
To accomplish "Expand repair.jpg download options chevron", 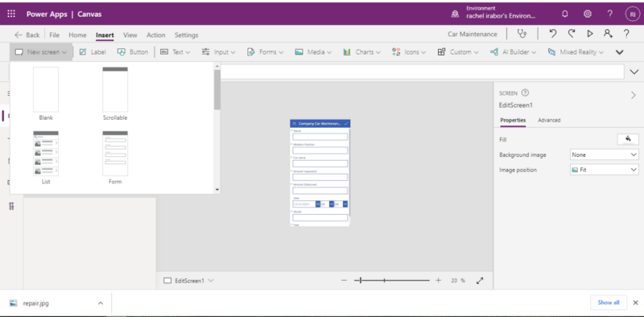I will pos(100,303).
